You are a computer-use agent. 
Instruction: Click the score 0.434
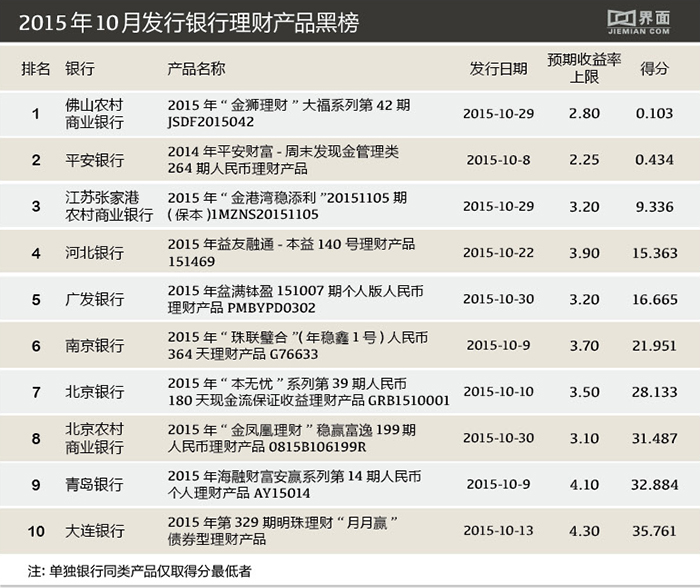click(654, 160)
